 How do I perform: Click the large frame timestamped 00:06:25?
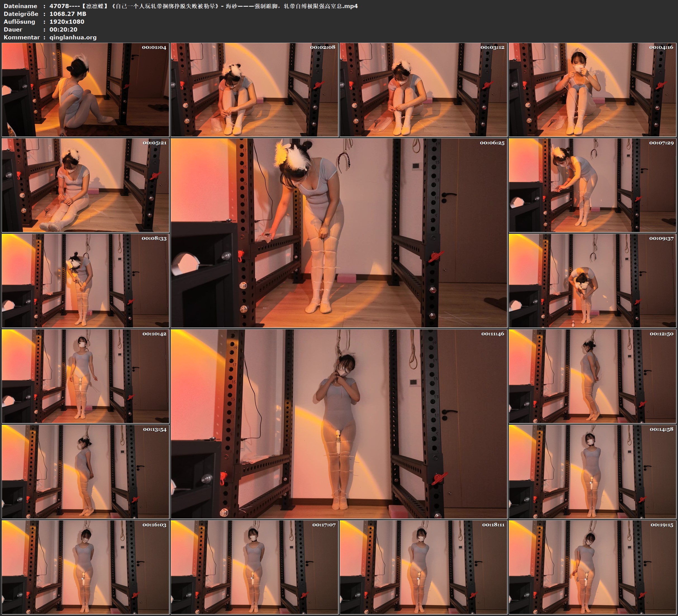(x=339, y=233)
